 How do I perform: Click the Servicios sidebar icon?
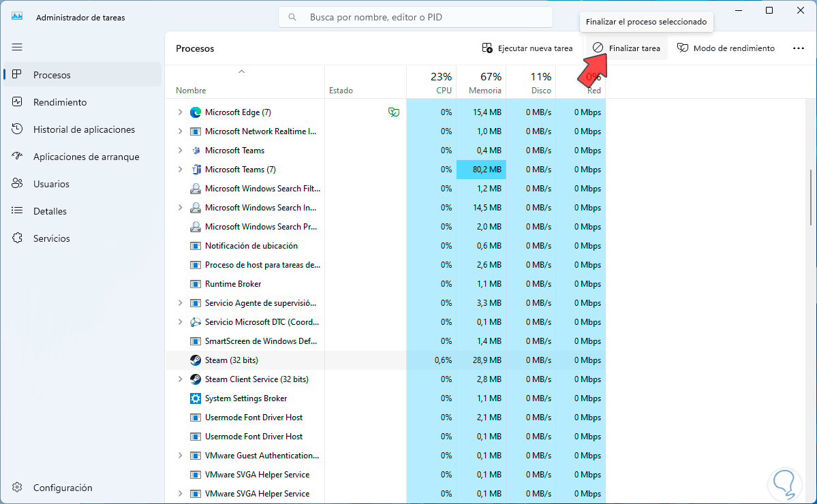click(x=17, y=238)
